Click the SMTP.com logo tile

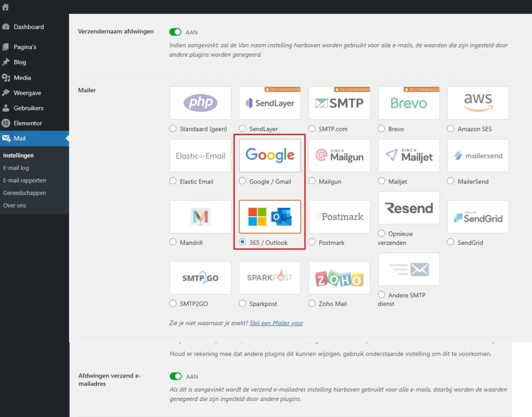pos(339,103)
